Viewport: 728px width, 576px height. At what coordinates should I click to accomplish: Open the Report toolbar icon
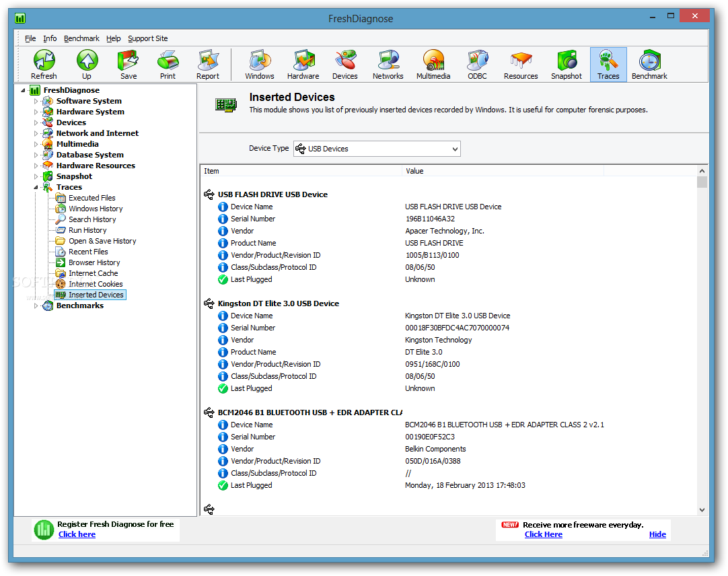207,65
